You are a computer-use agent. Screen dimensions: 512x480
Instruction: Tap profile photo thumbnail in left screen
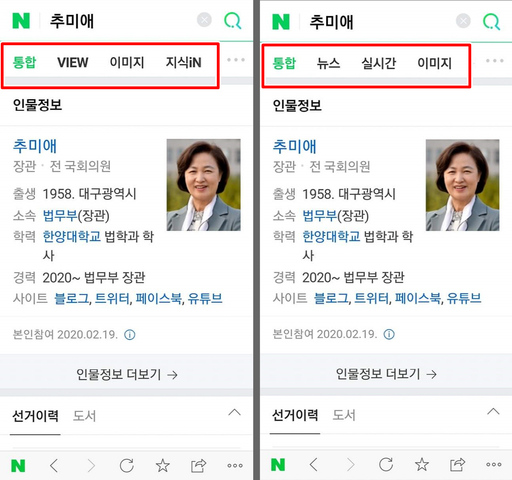(204, 185)
